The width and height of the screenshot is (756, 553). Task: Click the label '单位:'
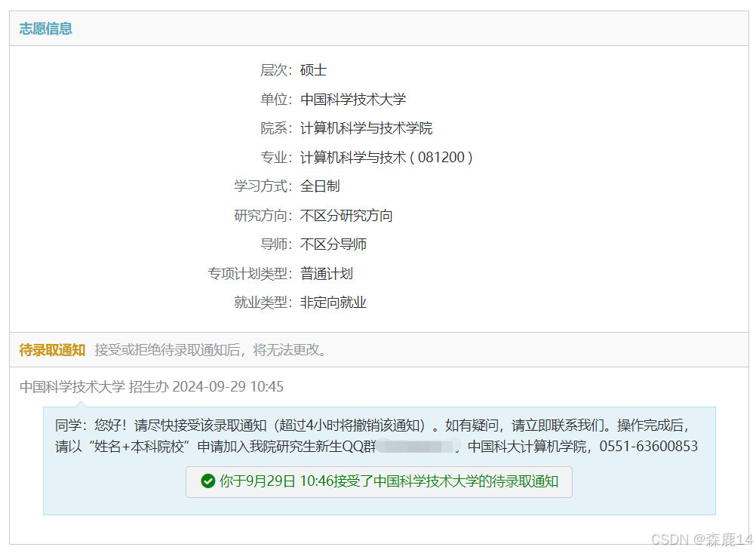point(276,100)
